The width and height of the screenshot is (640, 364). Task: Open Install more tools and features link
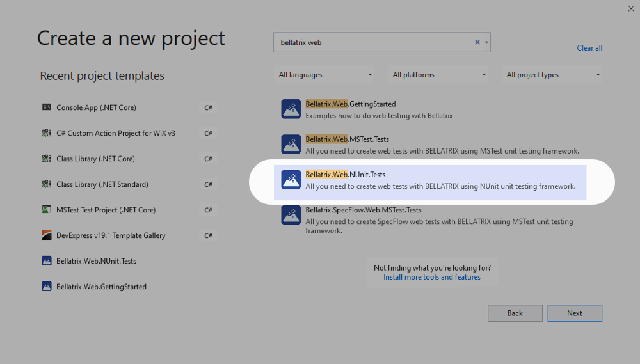tap(432, 277)
